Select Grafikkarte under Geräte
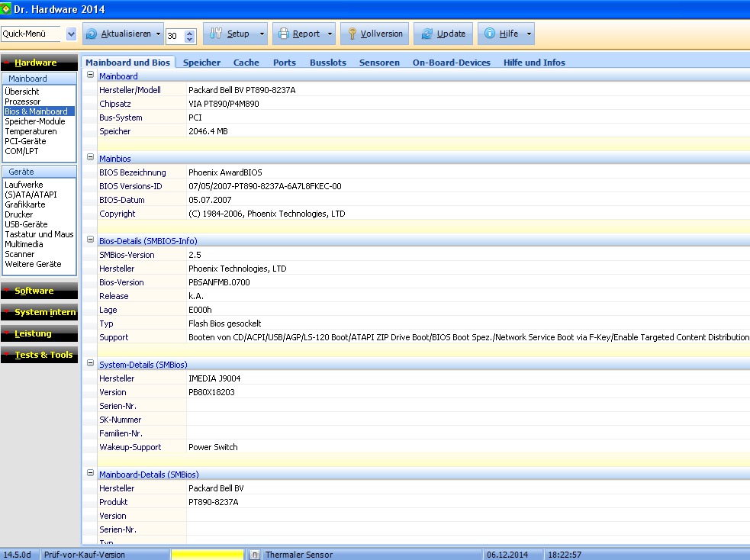 (x=25, y=204)
